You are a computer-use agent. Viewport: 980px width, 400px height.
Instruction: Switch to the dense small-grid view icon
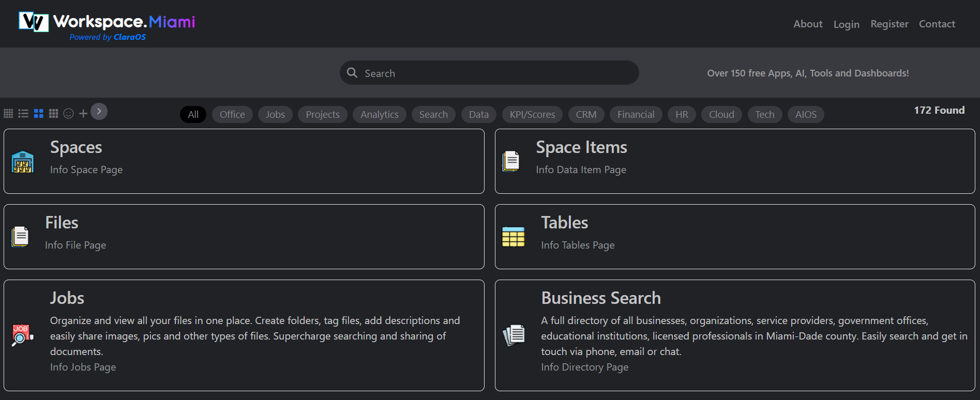[x=8, y=114]
